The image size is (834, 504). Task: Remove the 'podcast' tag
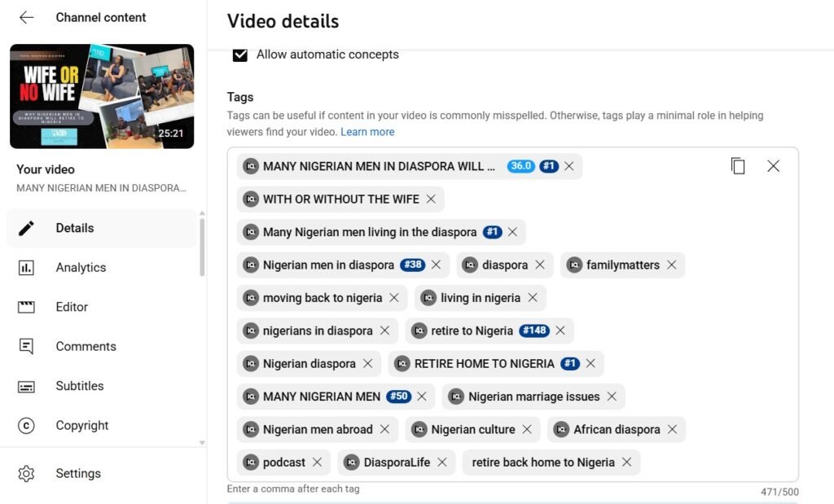[317, 462]
